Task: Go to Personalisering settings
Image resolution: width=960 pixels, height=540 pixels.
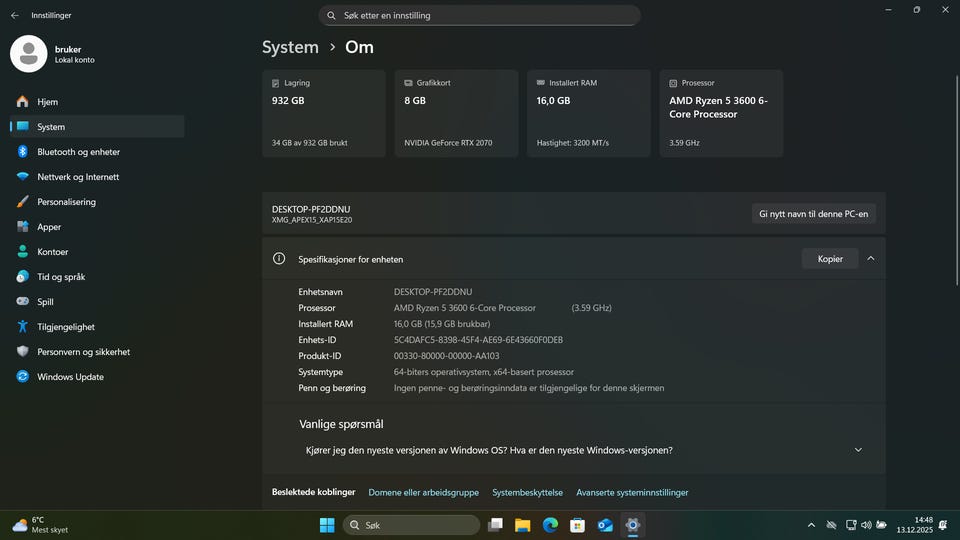Action: pyautogui.click(x=66, y=202)
